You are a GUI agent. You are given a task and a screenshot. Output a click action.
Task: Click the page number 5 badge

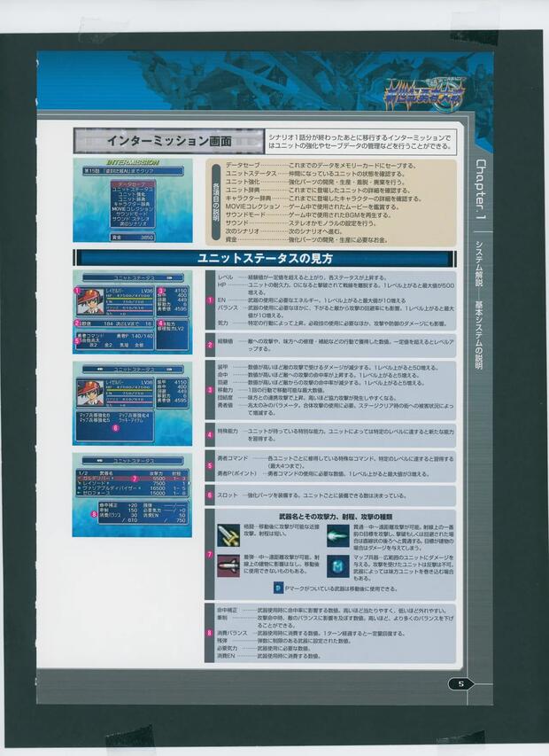[x=460, y=683]
